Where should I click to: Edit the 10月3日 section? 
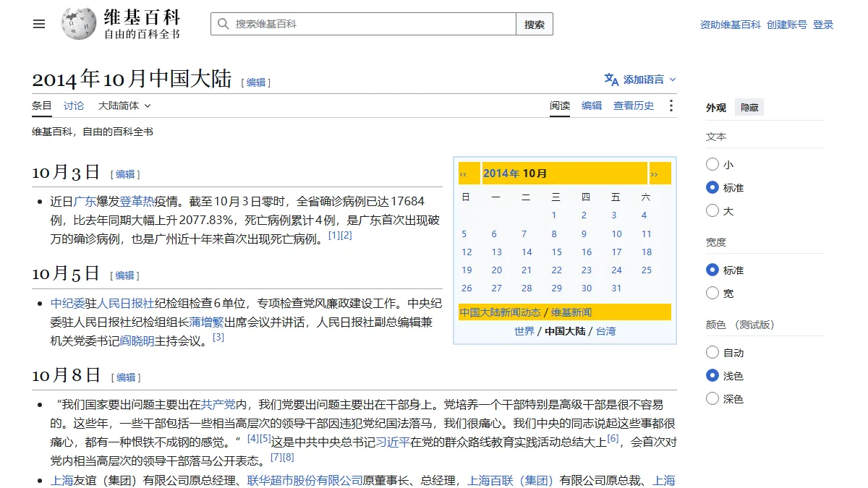coord(125,174)
